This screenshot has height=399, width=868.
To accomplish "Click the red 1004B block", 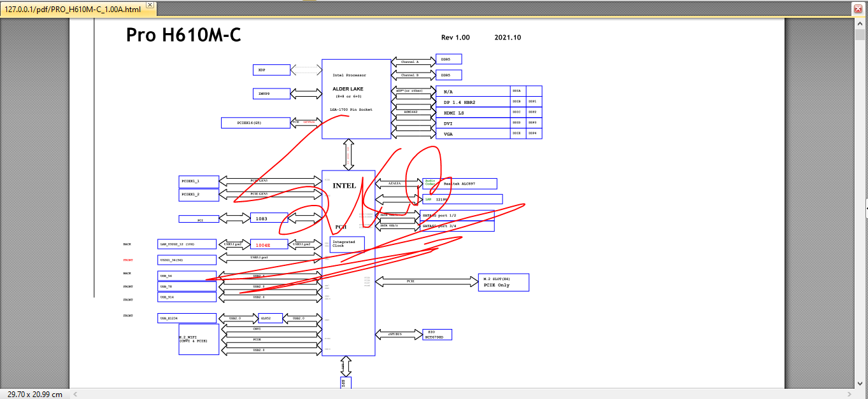I will (x=269, y=244).
